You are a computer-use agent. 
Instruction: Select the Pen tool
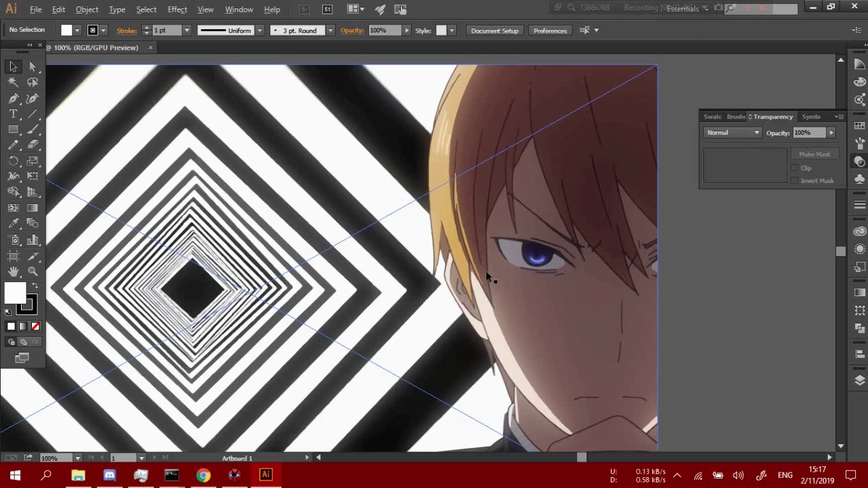tap(13, 98)
